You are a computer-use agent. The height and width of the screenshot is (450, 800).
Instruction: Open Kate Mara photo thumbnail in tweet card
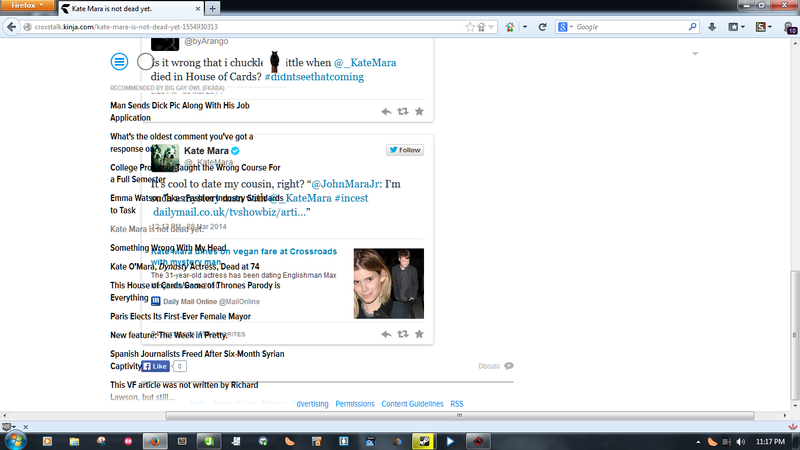(x=389, y=283)
